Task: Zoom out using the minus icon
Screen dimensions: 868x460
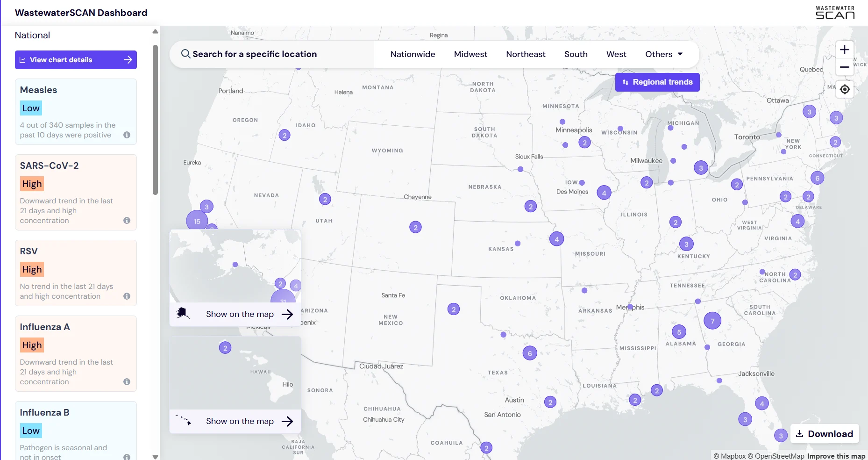Action: (845, 67)
